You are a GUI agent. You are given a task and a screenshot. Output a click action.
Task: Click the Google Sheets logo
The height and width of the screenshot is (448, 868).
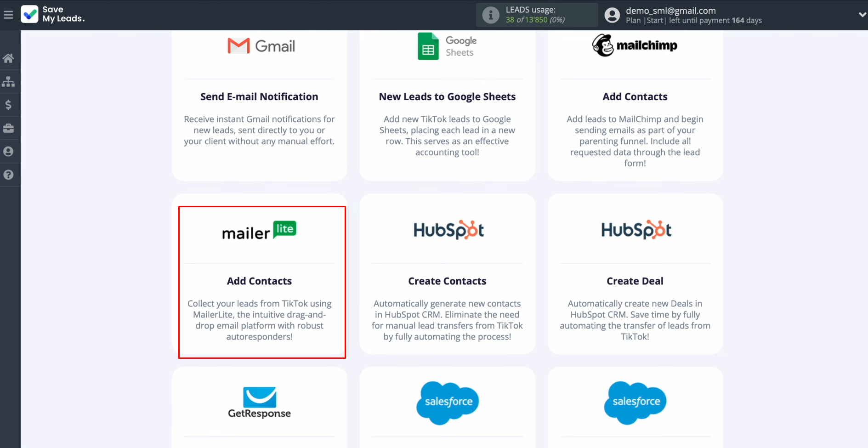447,46
